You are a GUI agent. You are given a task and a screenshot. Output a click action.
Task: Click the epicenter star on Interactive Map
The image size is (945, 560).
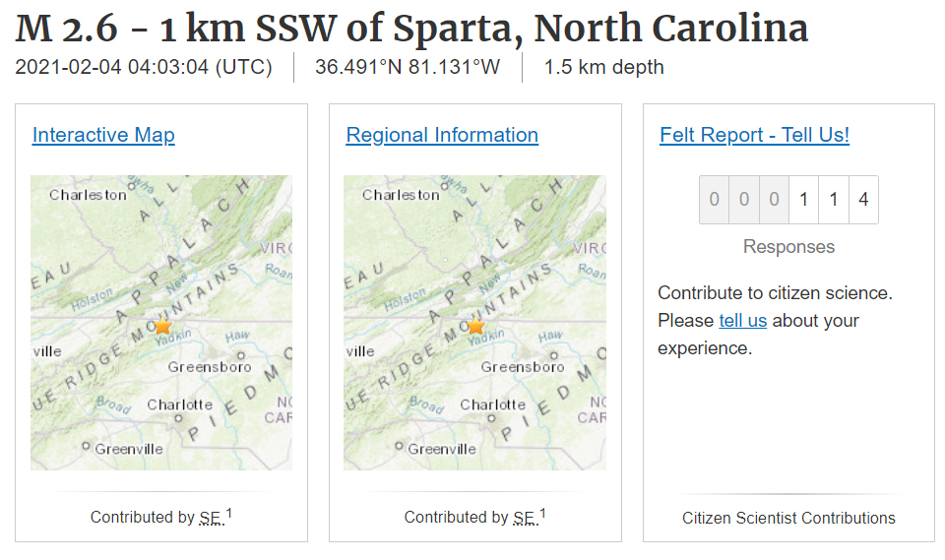pyautogui.click(x=162, y=326)
